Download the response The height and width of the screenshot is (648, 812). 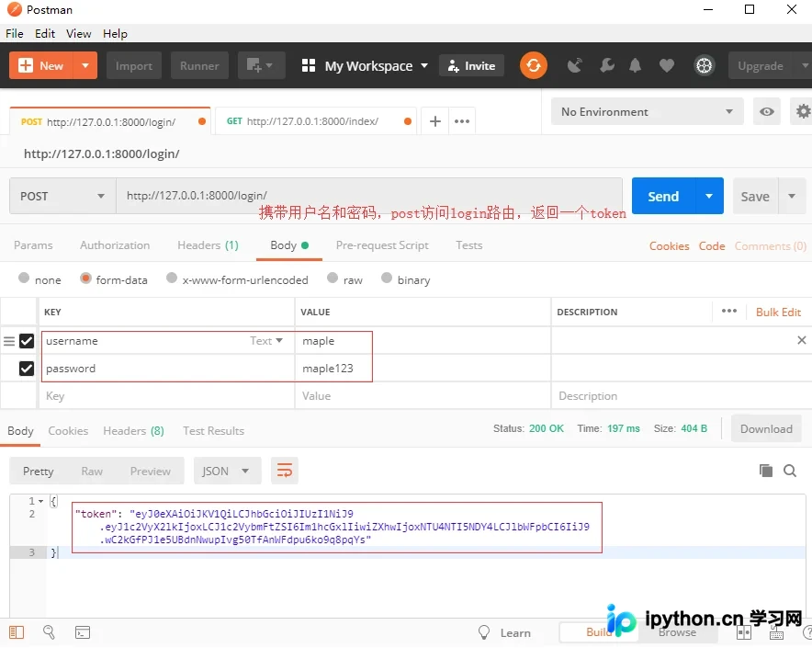point(766,428)
